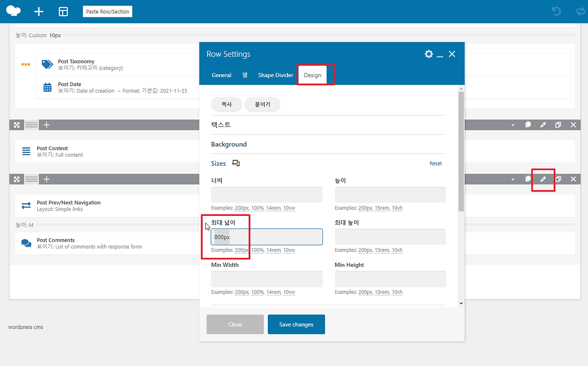Select the Post Prev/Next Navigation arrows icon
The image size is (588, 366).
(26, 206)
